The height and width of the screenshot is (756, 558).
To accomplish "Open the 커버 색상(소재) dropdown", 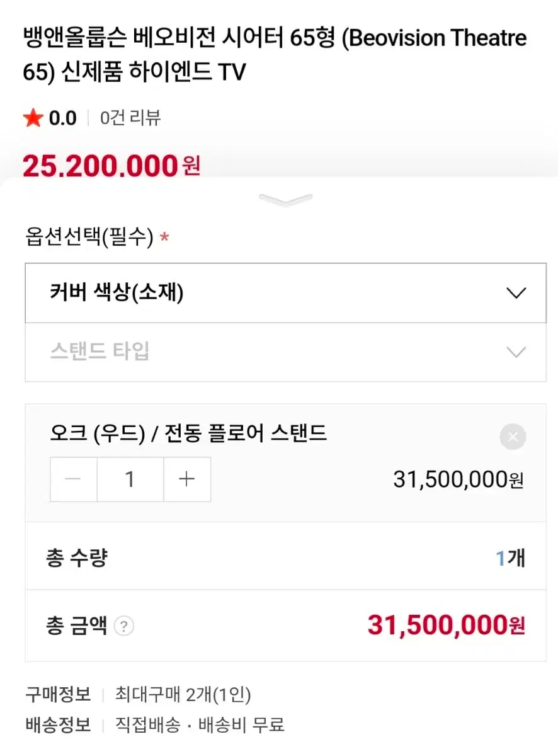I will pos(285,293).
